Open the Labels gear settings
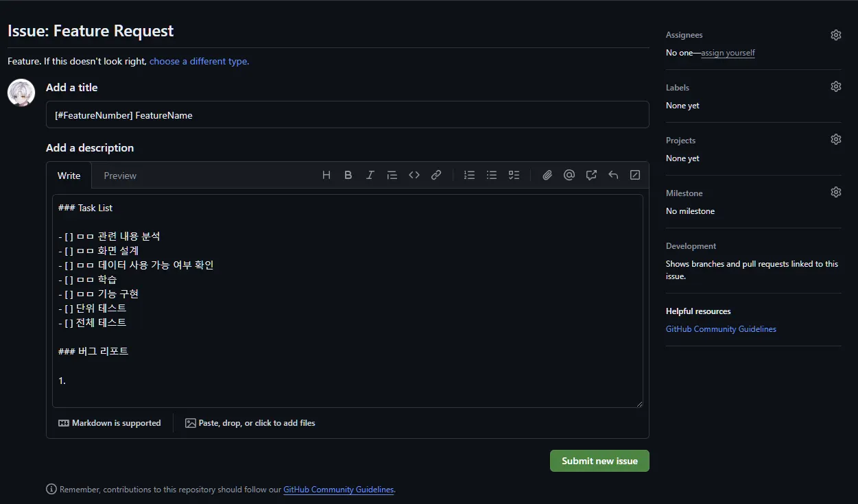Viewport: 858px width, 504px height. point(835,86)
